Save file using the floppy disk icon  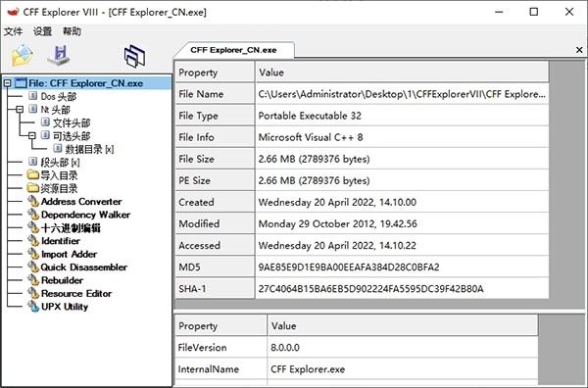click(59, 56)
